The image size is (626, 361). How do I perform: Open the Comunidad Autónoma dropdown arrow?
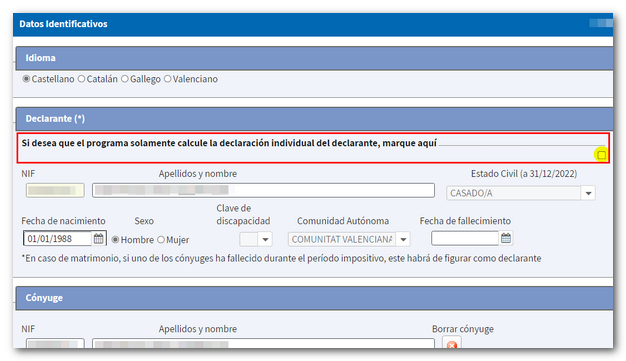point(403,240)
